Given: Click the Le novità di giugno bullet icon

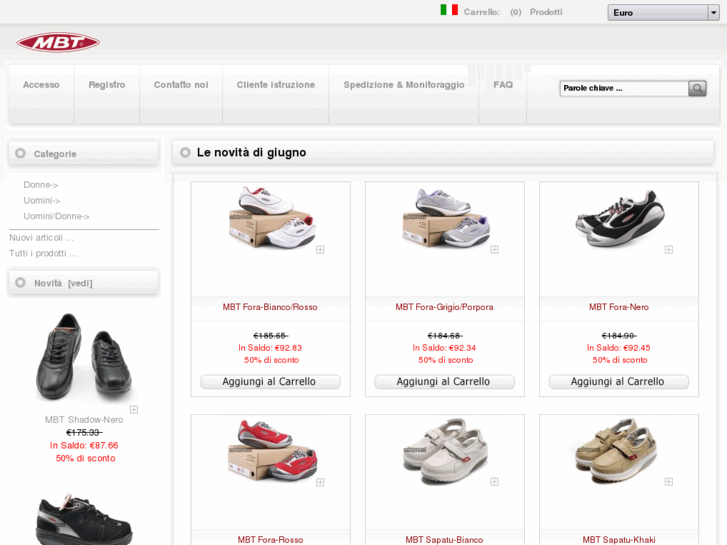Looking at the screenshot, I should click(x=185, y=152).
